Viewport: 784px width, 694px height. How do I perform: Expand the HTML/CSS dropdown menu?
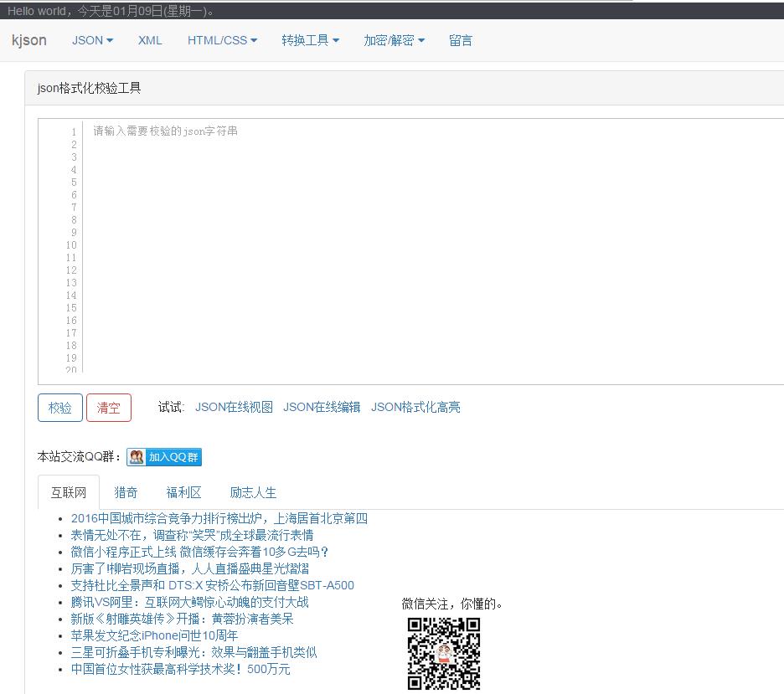[222, 40]
